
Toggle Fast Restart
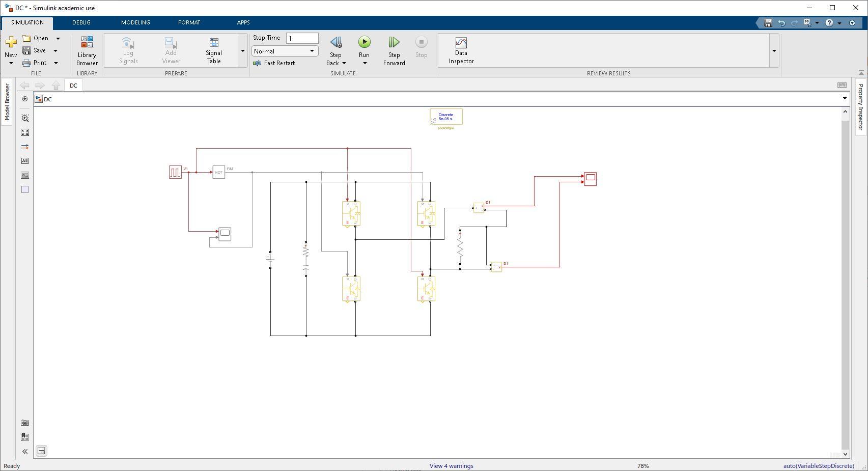[274, 63]
